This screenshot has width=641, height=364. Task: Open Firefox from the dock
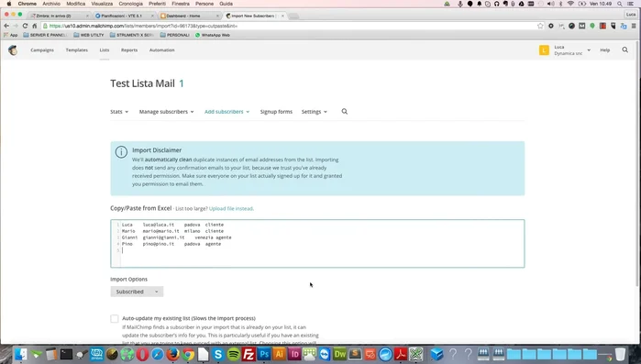tap(173, 354)
